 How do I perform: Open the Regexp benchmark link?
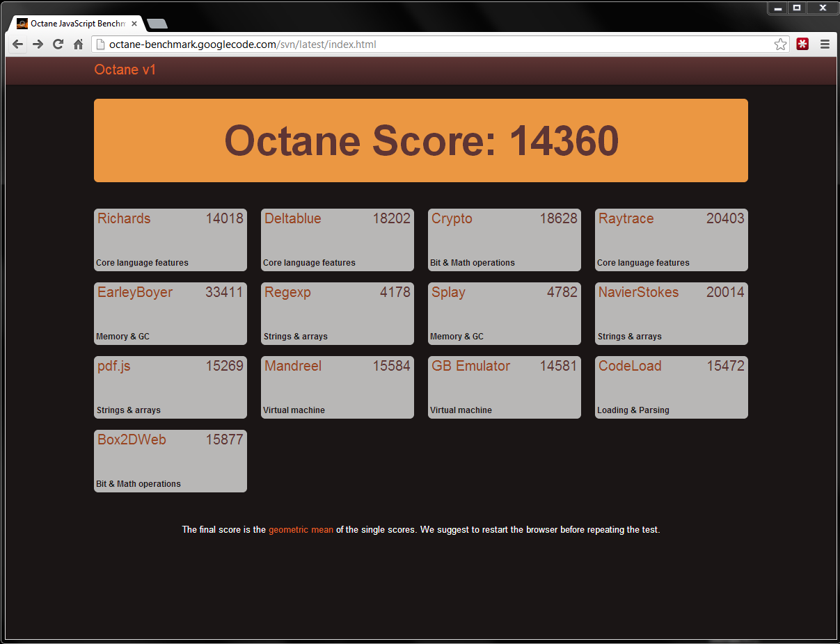coord(287,293)
